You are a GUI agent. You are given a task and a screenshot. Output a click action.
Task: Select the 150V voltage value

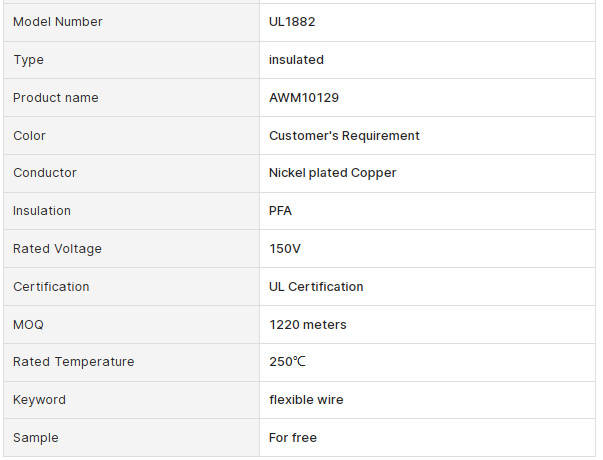[x=285, y=249]
